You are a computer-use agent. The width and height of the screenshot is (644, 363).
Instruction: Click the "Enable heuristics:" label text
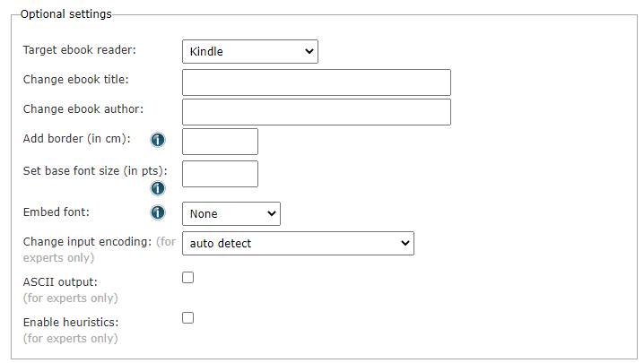71,322
